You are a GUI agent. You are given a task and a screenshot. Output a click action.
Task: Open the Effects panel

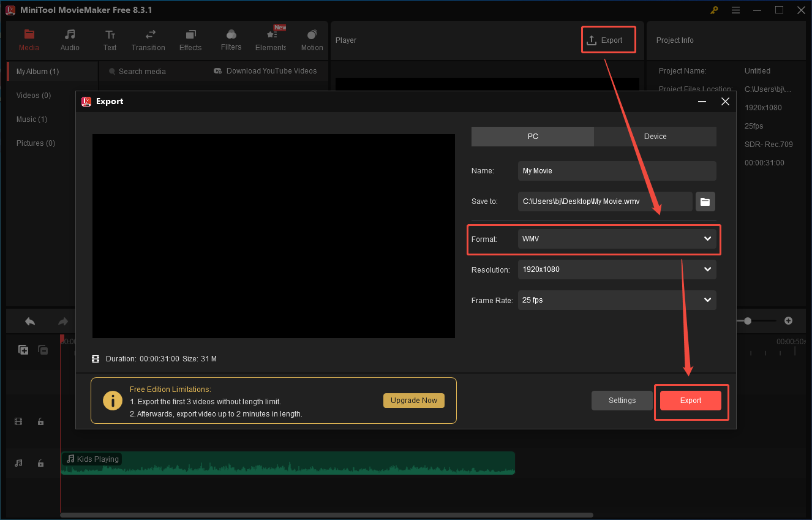click(190, 39)
